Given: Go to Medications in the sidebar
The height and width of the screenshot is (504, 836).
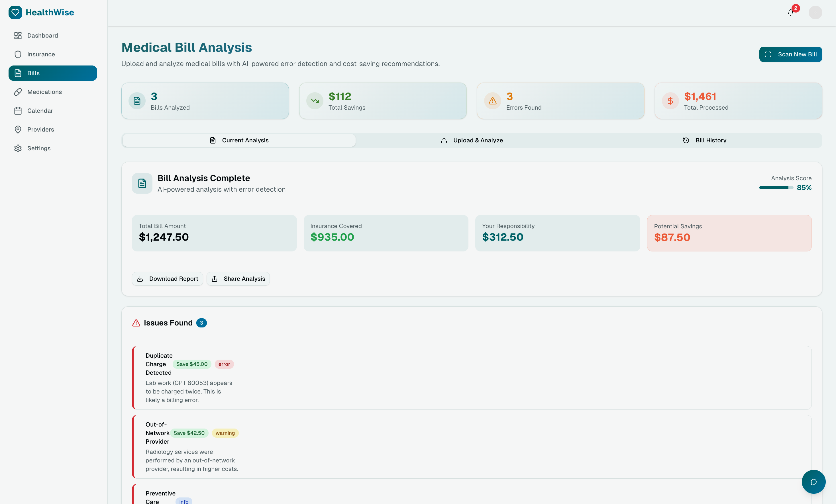Looking at the screenshot, I should pos(44,92).
